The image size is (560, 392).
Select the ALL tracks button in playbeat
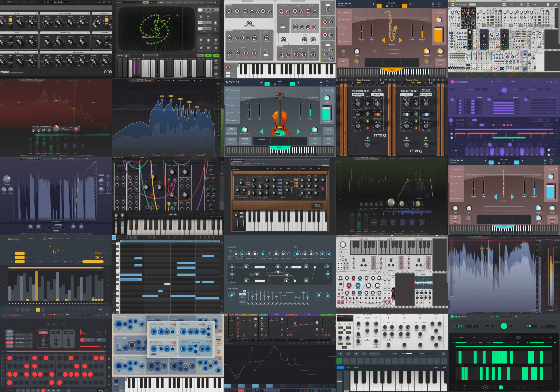tap(9, 331)
